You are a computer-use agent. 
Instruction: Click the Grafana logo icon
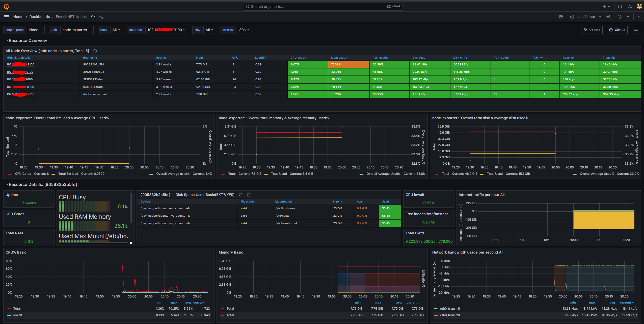7,7
